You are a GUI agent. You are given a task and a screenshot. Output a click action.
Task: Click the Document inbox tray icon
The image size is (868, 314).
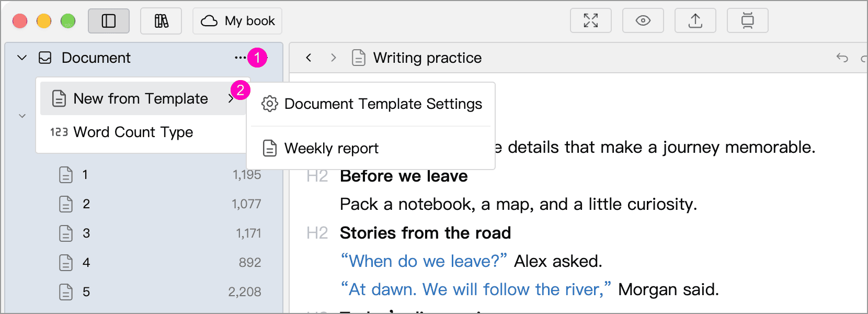point(45,58)
